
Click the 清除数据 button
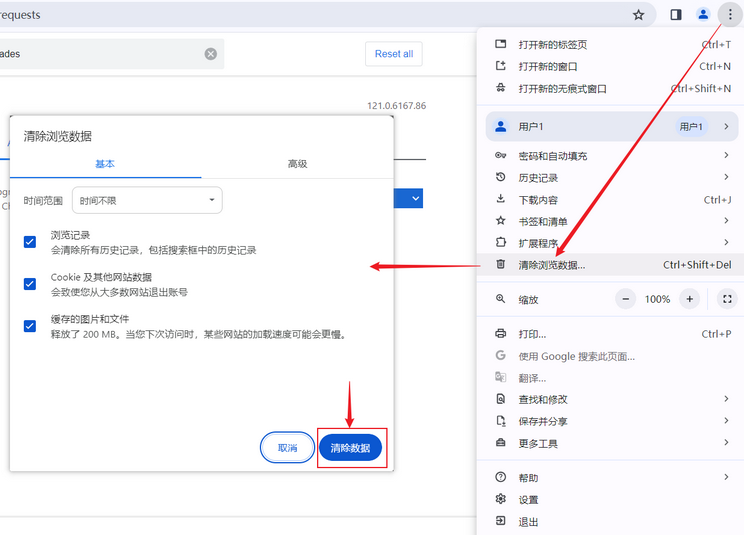[x=350, y=448]
